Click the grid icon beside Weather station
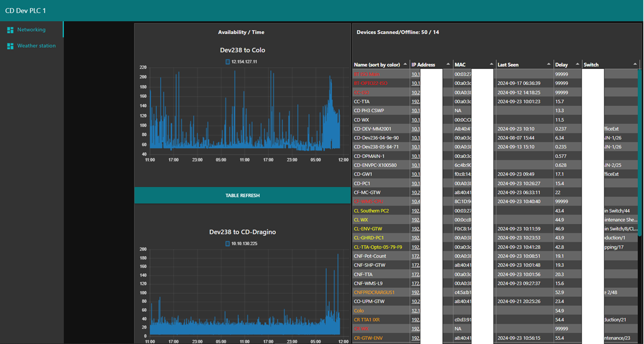This screenshot has width=644, height=344. coord(10,46)
